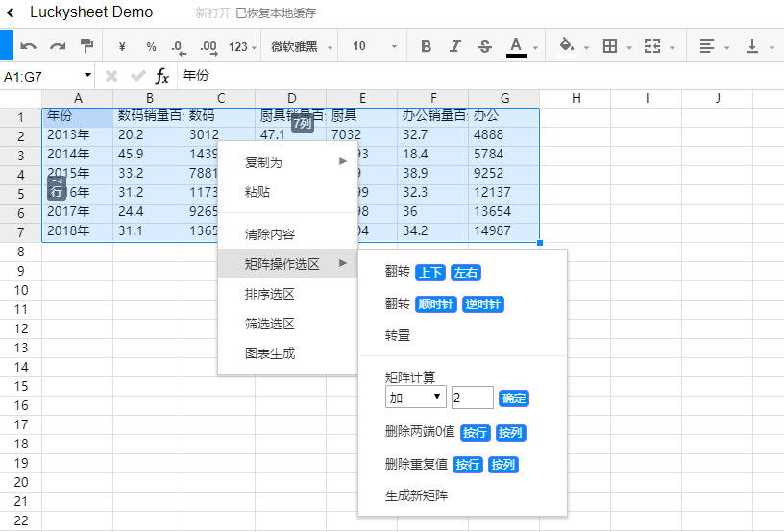Open the horizontal align dropdown arrow

click(727, 47)
